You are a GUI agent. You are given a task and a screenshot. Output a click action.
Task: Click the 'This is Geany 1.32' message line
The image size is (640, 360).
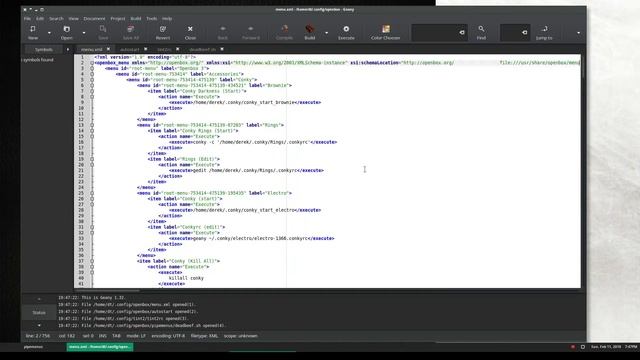coord(91,298)
